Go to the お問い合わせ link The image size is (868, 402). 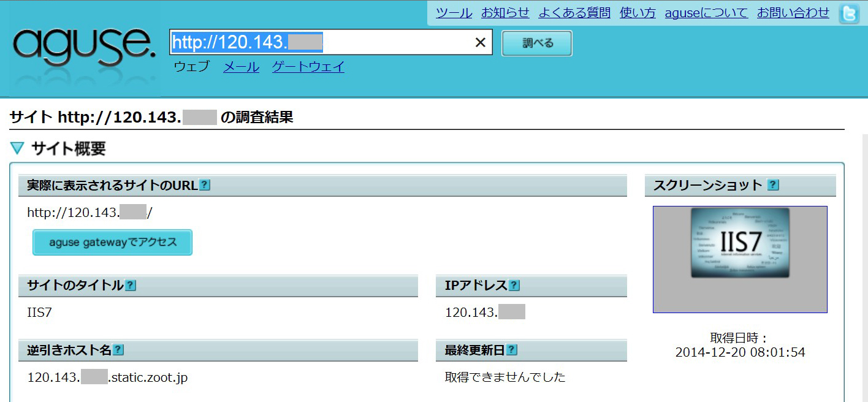(x=793, y=13)
